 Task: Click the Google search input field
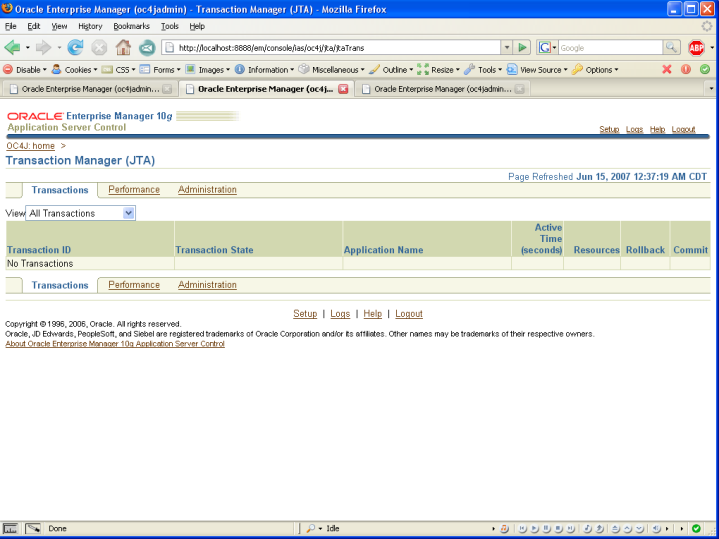(x=610, y=47)
